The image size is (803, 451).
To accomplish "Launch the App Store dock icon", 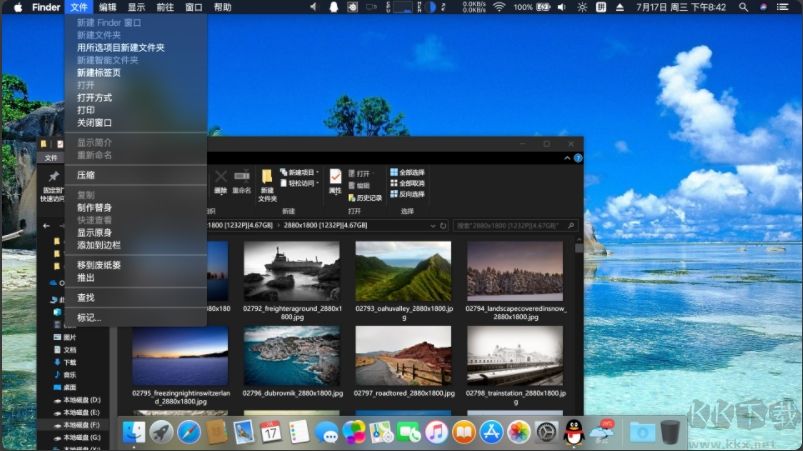I will coord(491,432).
